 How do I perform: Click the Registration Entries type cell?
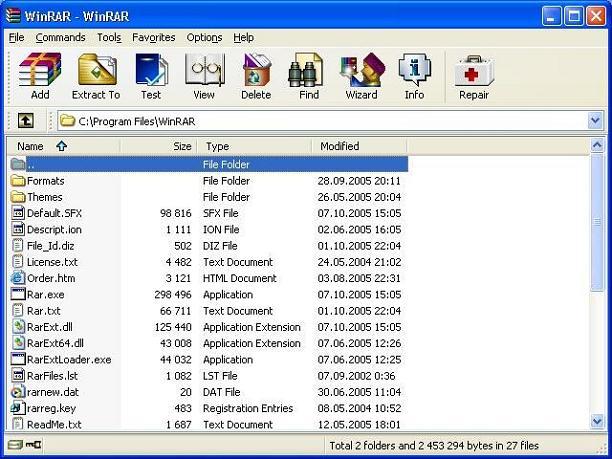[248, 408]
